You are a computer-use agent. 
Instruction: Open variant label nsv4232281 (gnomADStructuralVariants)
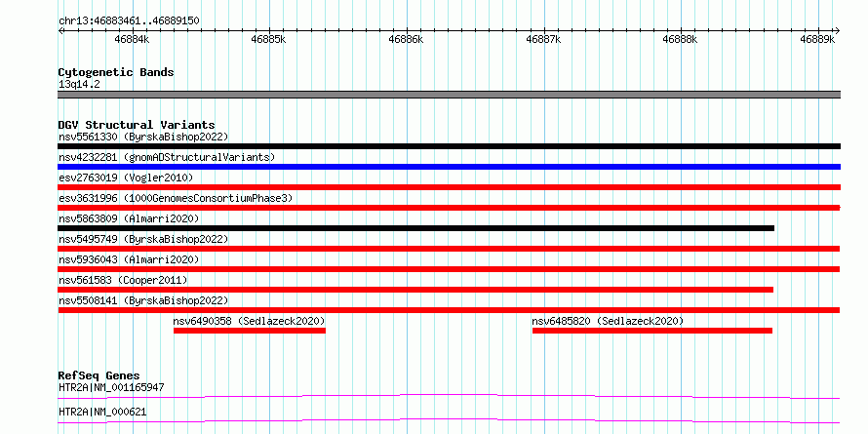point(167,157)
